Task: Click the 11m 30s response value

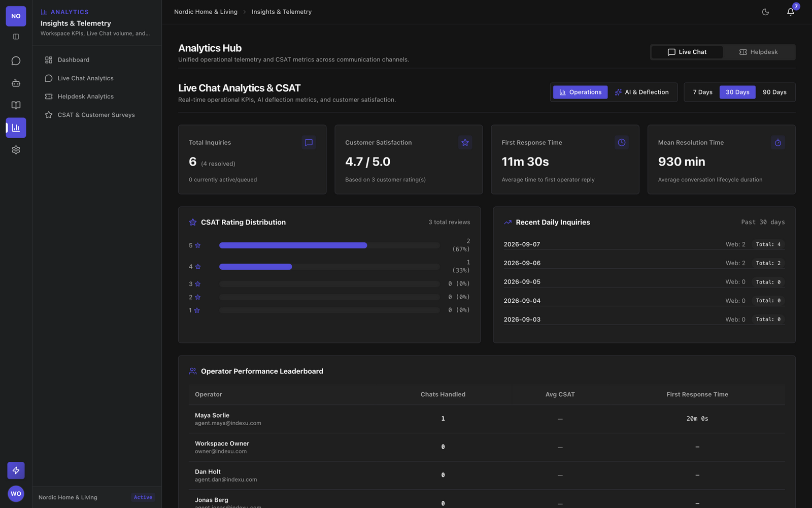Action: coord(525,162)
